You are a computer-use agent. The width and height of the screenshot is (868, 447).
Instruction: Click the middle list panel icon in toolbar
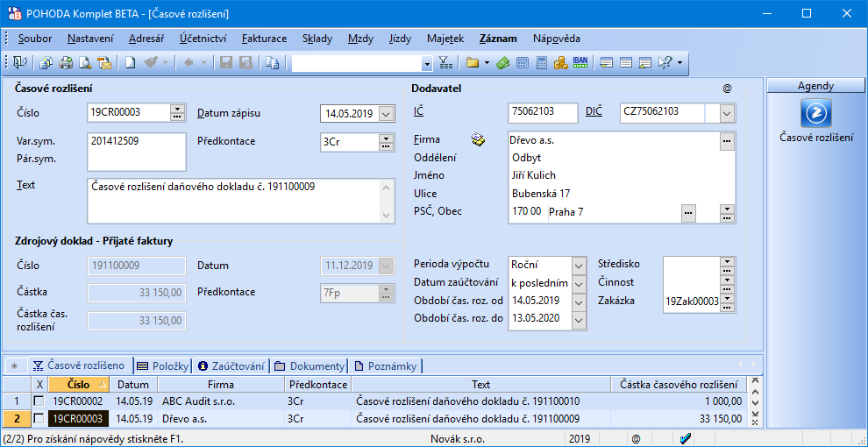[625, 63]
